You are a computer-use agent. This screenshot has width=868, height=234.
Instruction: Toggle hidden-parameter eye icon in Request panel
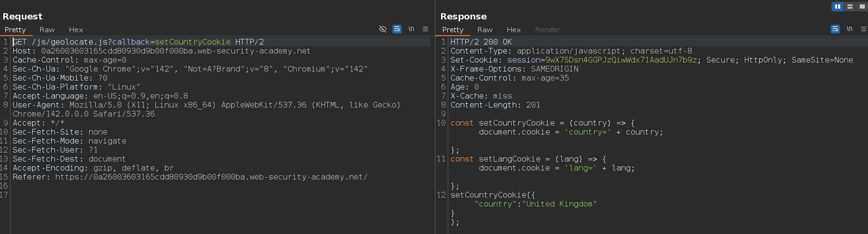click(x=383, y=29)
